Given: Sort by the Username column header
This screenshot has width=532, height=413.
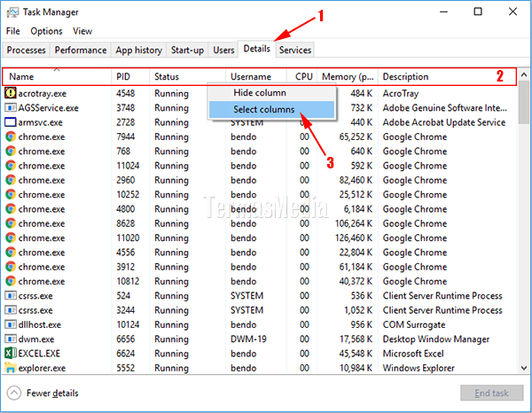Looking at the screenshot, I should [x=256, y=76].
